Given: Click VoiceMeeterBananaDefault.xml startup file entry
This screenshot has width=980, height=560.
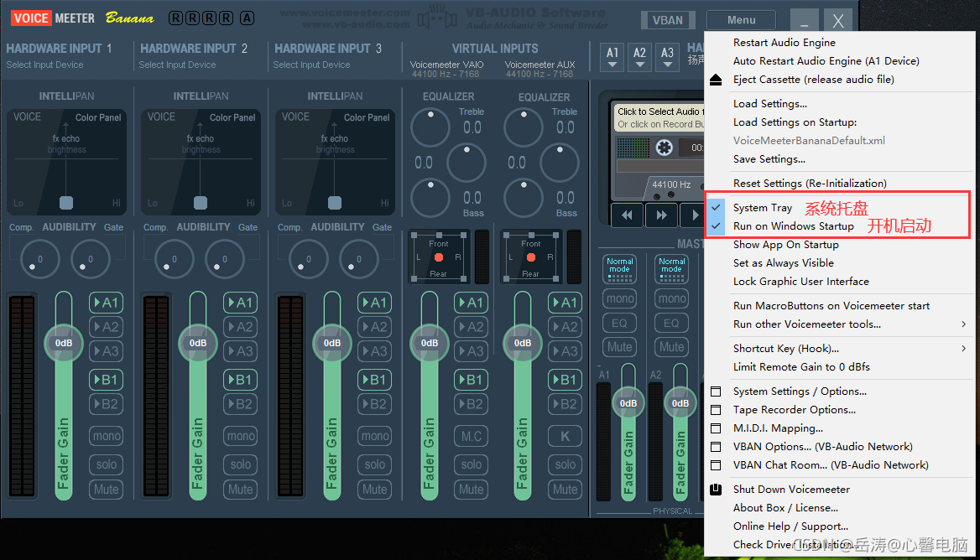Looking at the screenshot, I should coord(809,141).
